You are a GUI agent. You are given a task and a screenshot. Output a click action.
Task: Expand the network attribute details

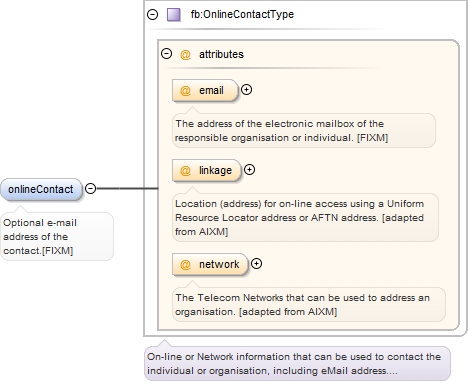(256, 264)
